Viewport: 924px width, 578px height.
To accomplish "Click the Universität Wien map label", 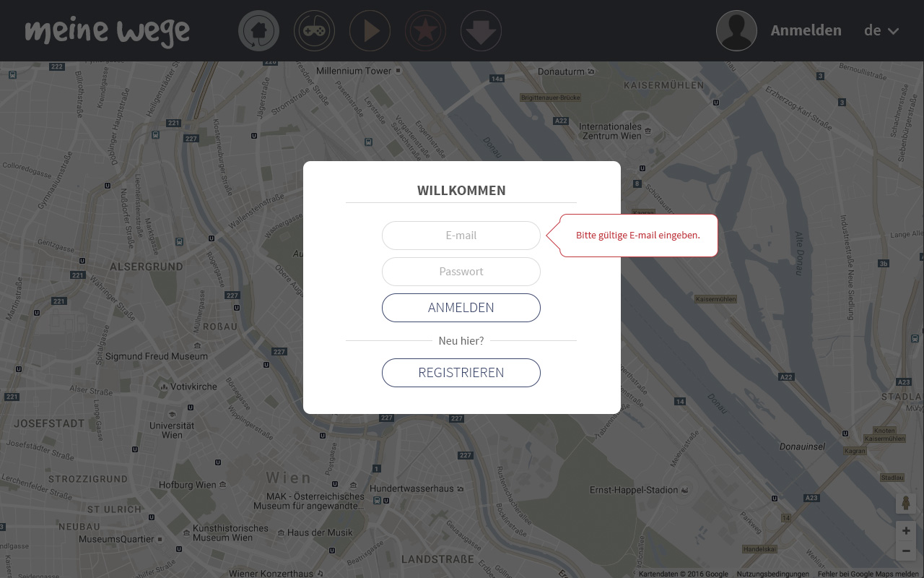I will click(172, 430).
